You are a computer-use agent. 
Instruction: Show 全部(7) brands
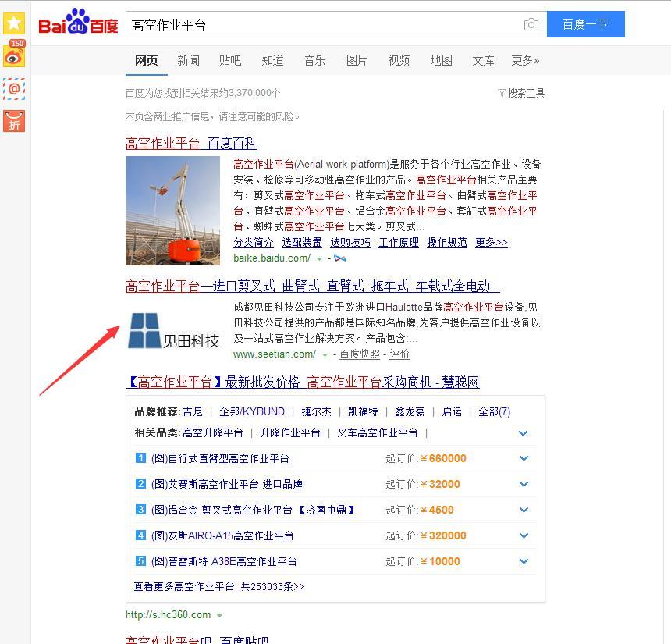pos(494,411)
